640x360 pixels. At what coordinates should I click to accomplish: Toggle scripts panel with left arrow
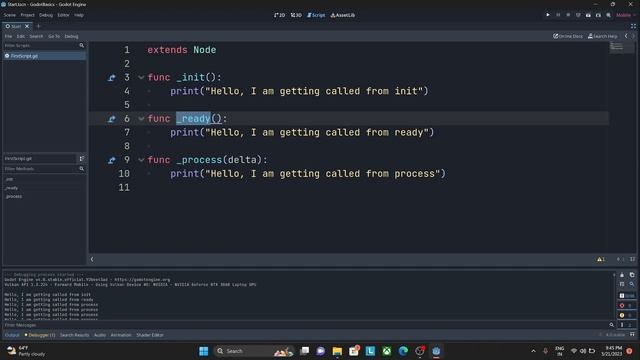(x=92, y=259)
